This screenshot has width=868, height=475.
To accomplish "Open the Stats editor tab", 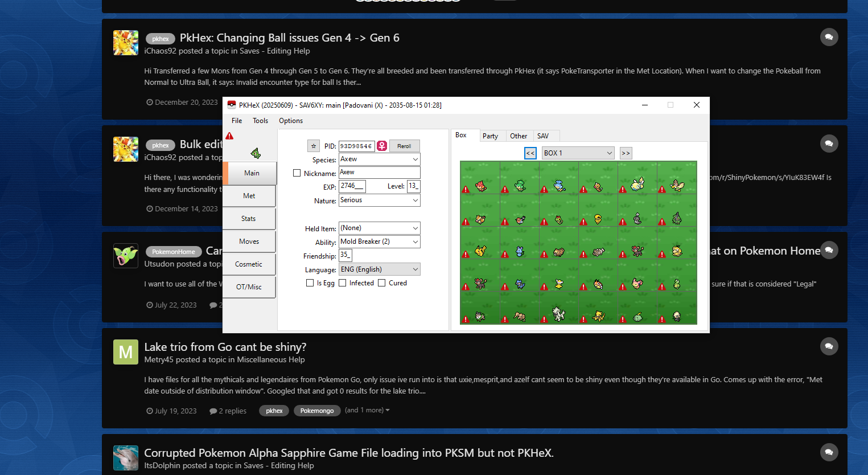I will point(249,219).
